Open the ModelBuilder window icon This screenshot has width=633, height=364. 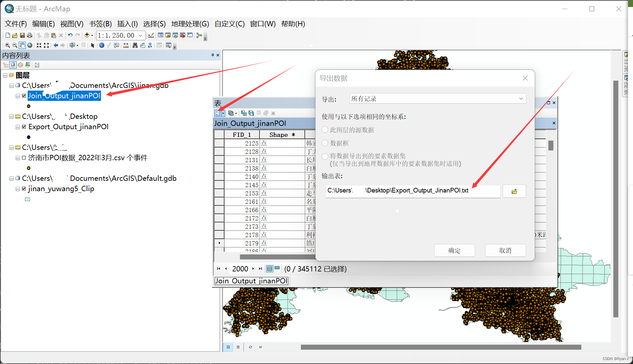click(199, 35)
